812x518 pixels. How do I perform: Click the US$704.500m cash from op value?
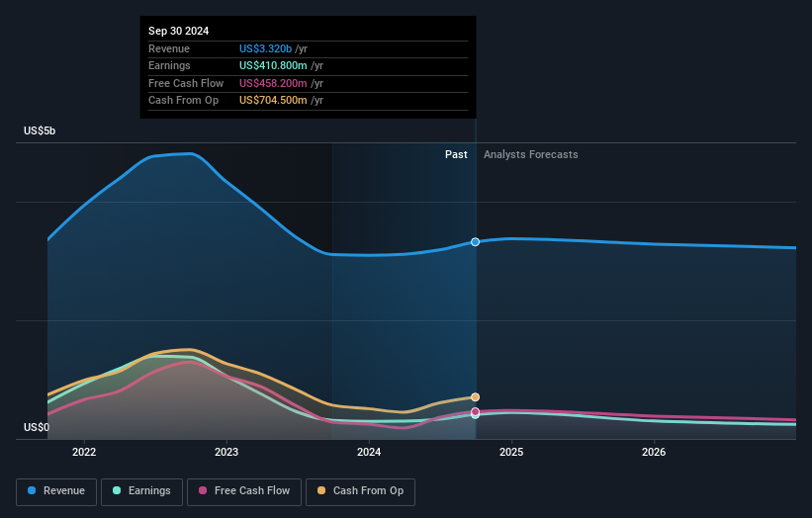pyautogui.click(x=273, y=101)
